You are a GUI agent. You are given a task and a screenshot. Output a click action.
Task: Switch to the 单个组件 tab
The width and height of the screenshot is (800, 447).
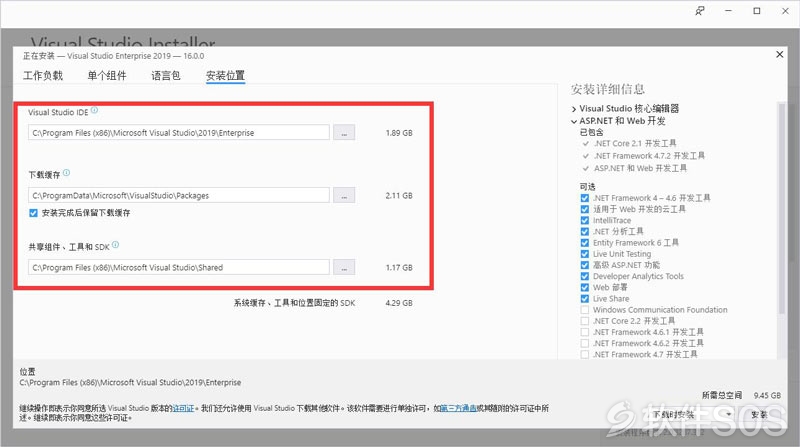point(107,76)
